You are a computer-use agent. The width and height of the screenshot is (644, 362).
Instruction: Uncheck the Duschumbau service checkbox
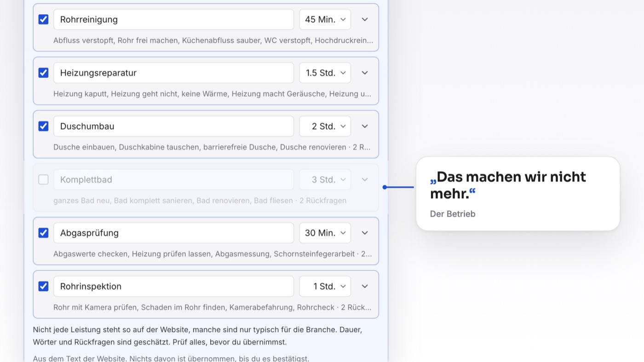point(43,126)
